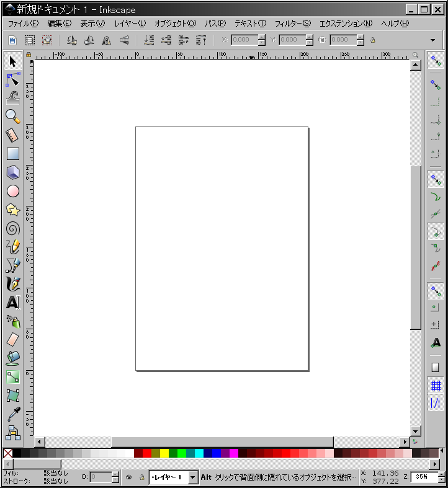Pick the Zoom magnifier tool
Image resolution: width=448 pixels, height=488 pixels.
click(x=13, y=117)
